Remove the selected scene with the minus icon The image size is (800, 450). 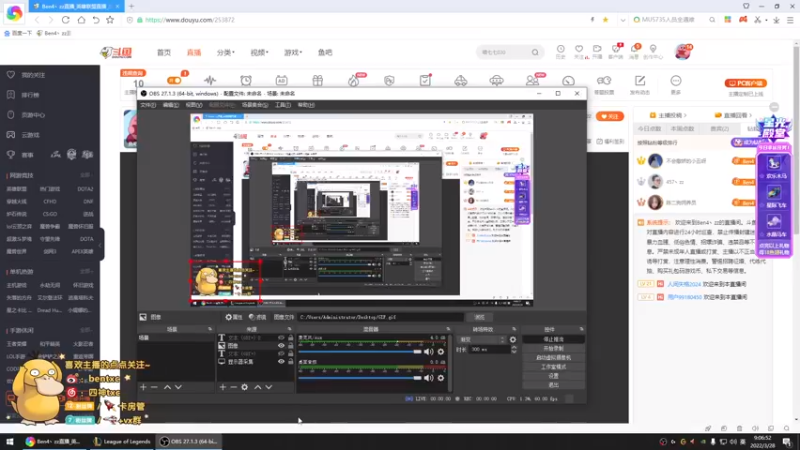pyautogui.click(x=154, y=387)
